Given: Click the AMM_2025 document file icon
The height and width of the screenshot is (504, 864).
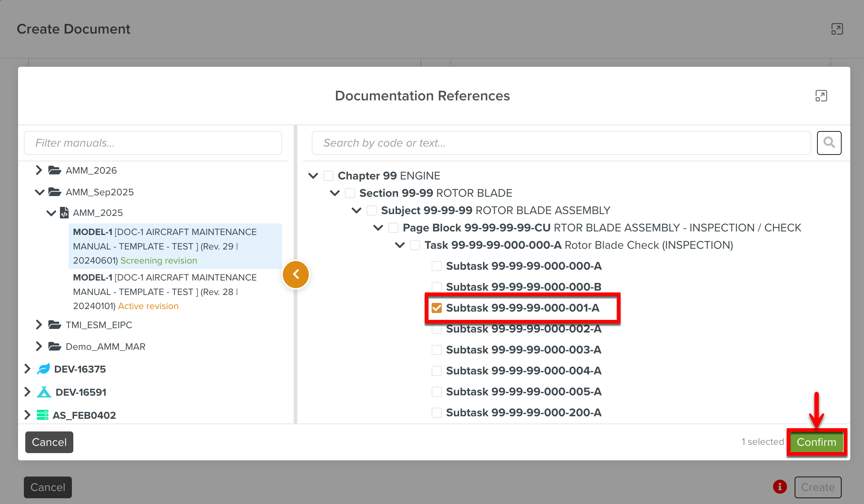Looking at the screenshot, I should click(64, 213).
